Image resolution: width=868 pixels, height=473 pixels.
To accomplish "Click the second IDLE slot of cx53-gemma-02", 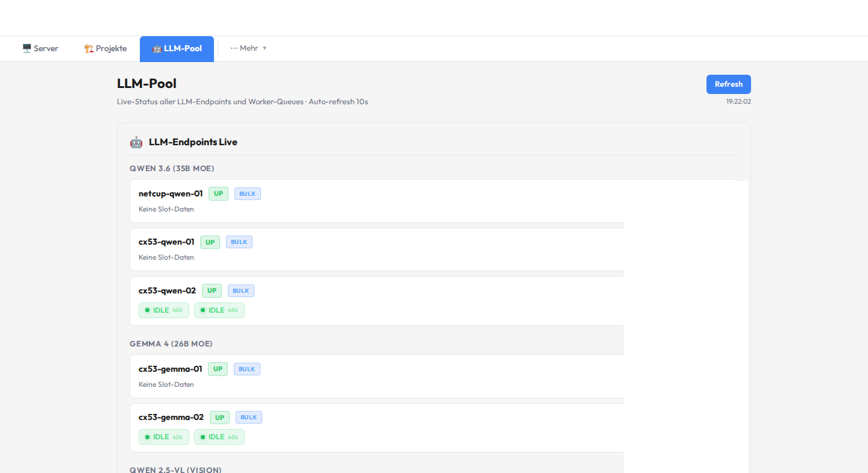I will pos(219,437).
